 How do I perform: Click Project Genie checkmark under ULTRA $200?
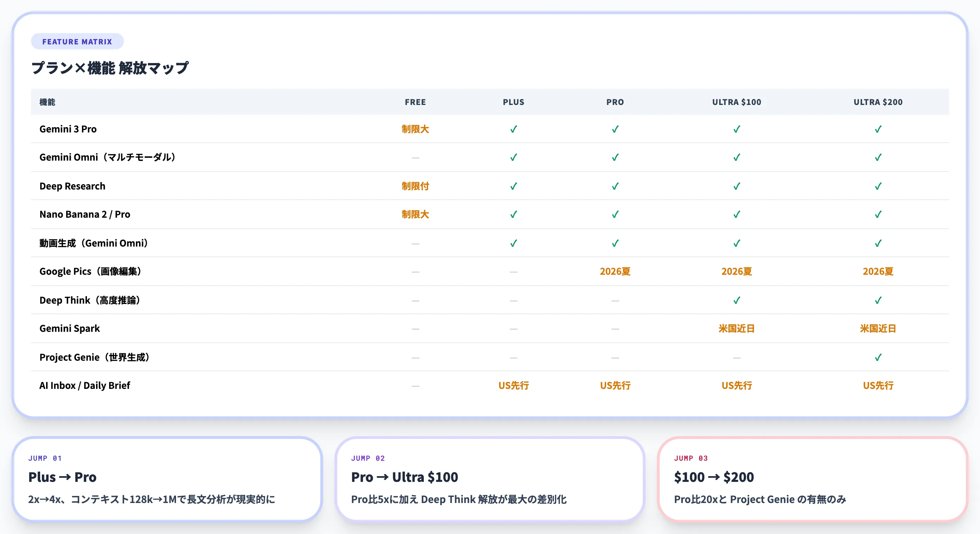click(878, 358)
